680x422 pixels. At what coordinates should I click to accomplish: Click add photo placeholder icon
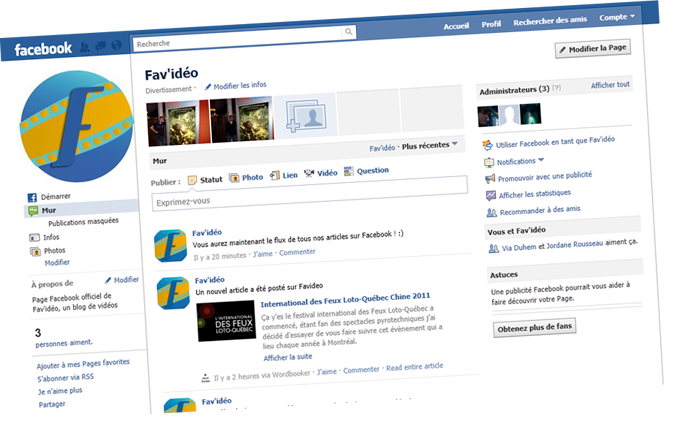(x=306, y=115)
